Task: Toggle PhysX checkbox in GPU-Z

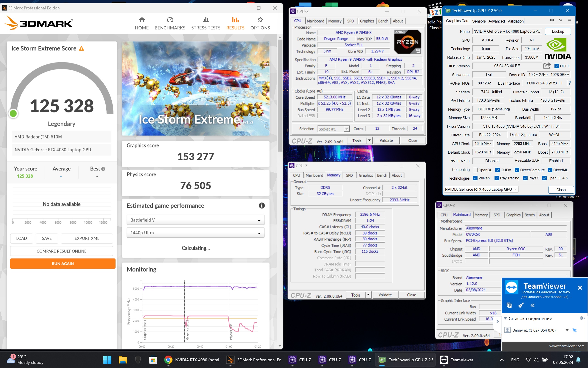Action: 525,178
